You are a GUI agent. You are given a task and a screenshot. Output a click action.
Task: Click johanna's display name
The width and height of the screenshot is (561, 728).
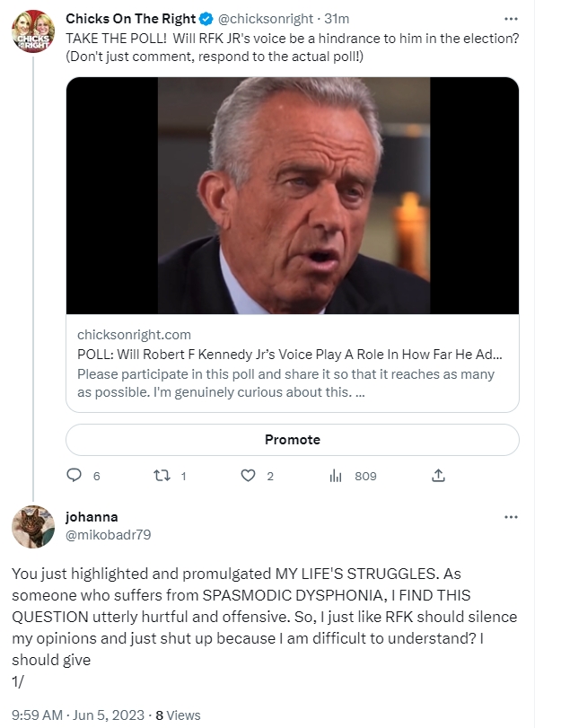click(92, 517)
